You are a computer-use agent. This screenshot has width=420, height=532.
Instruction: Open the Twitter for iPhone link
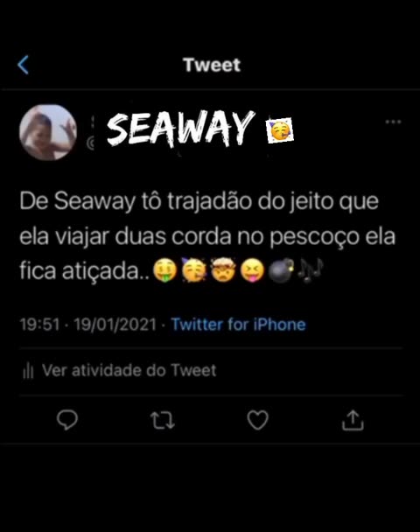click(x=239, y=325)
